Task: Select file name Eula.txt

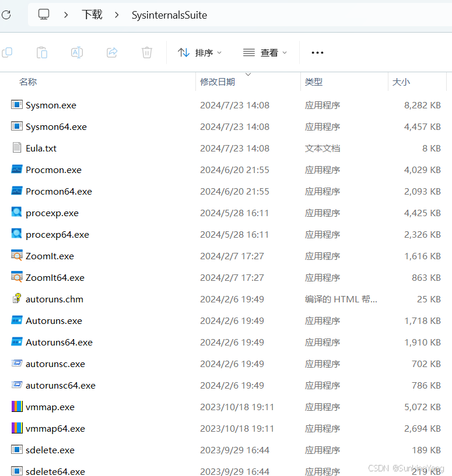Action: (41, 149)
